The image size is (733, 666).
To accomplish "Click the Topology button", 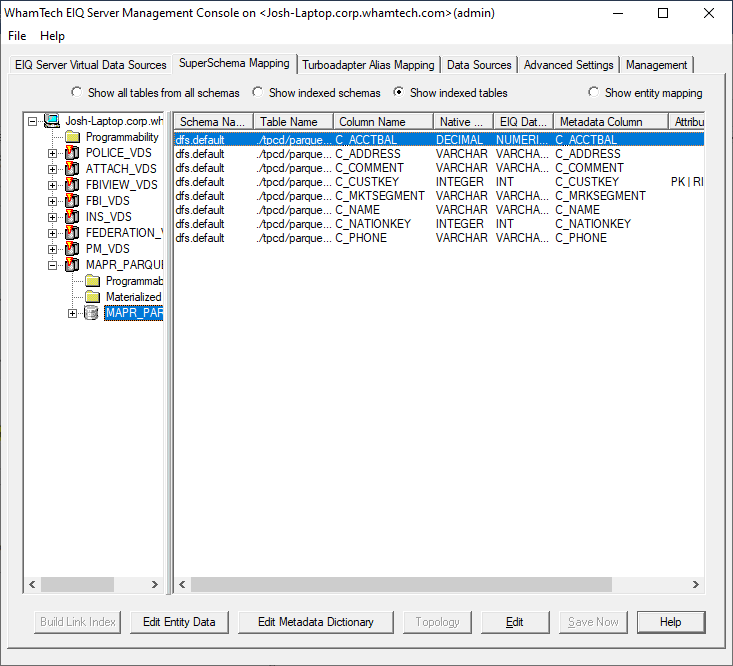I will point(437,622).
